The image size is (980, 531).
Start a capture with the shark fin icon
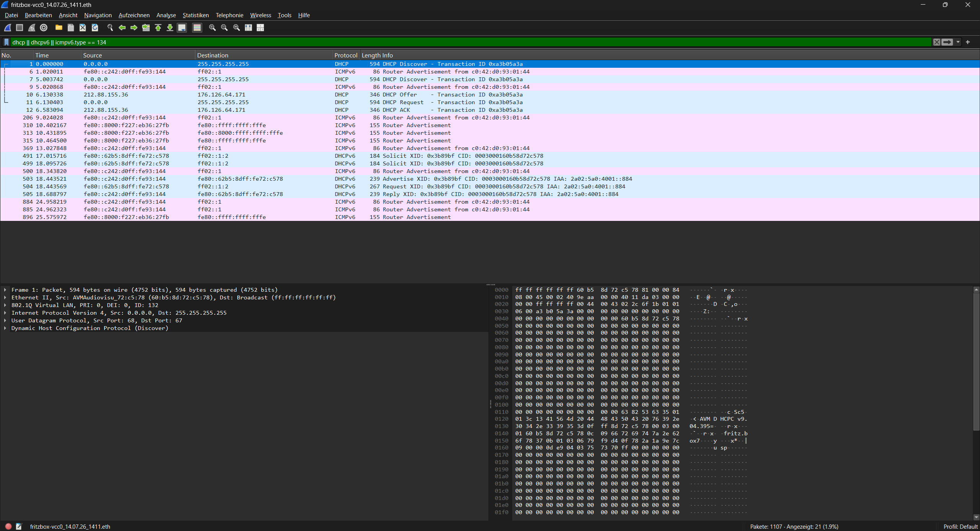tap(8, 28)
